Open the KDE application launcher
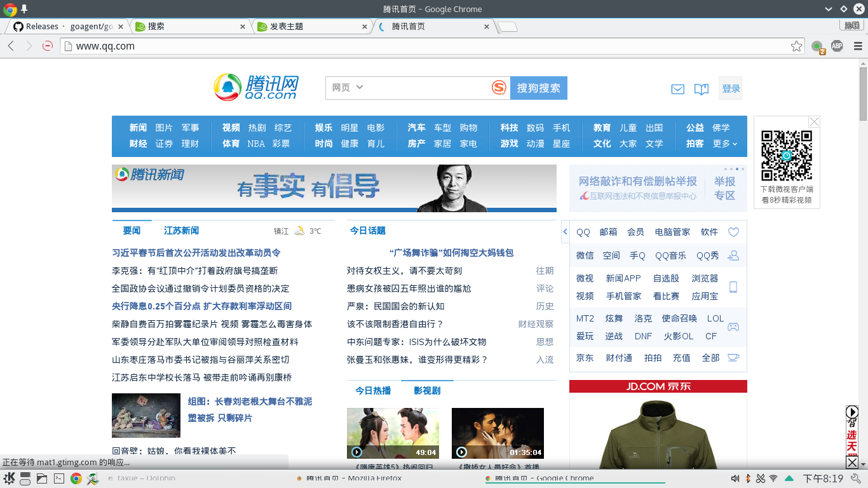868x488 pixels. click(9, 478)
